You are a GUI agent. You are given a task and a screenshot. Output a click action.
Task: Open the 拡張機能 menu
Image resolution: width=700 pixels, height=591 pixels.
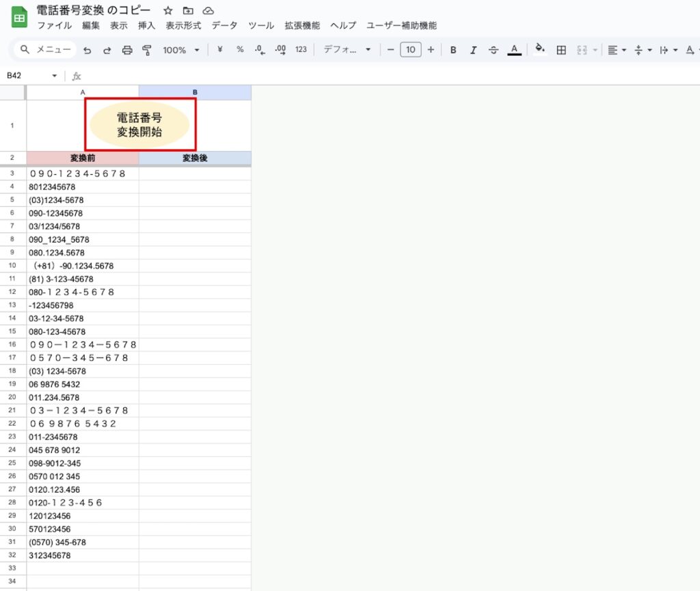tap(302, 25)
